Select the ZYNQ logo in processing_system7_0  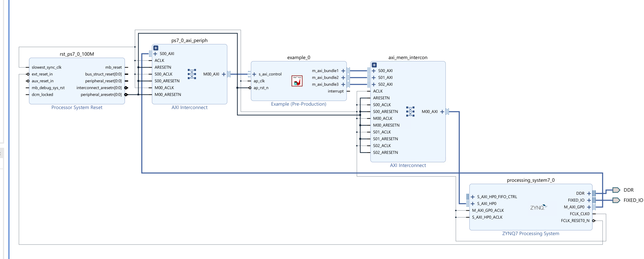coord(538,207)
